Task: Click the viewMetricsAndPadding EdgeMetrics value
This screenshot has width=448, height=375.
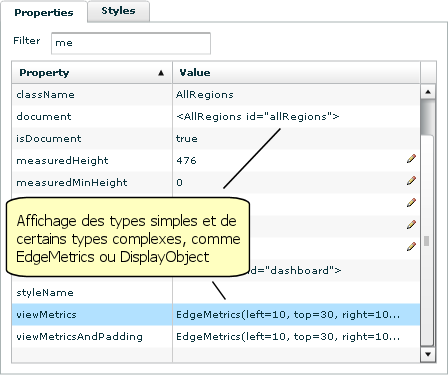Action: [x=288, y=337]
